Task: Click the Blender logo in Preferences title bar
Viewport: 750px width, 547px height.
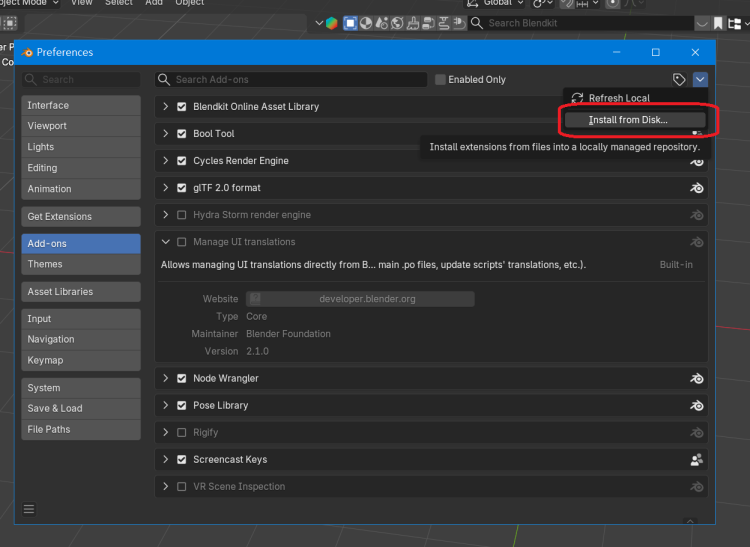Action: [x=27, y=52]
